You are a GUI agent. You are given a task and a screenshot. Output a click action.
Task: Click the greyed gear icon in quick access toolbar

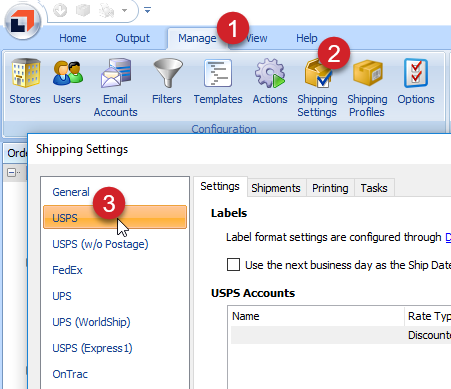[x=106, y=11]
